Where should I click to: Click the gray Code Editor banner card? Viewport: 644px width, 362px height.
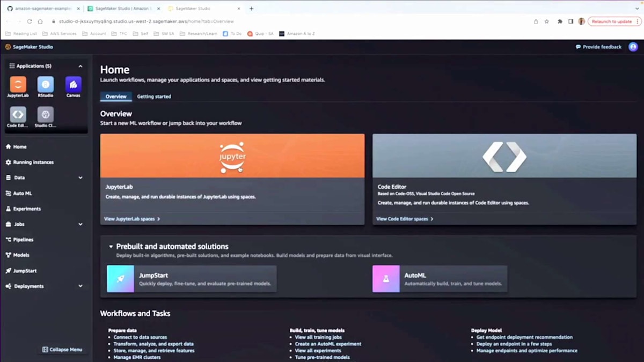pyautogui.click(x=504, y=156)
